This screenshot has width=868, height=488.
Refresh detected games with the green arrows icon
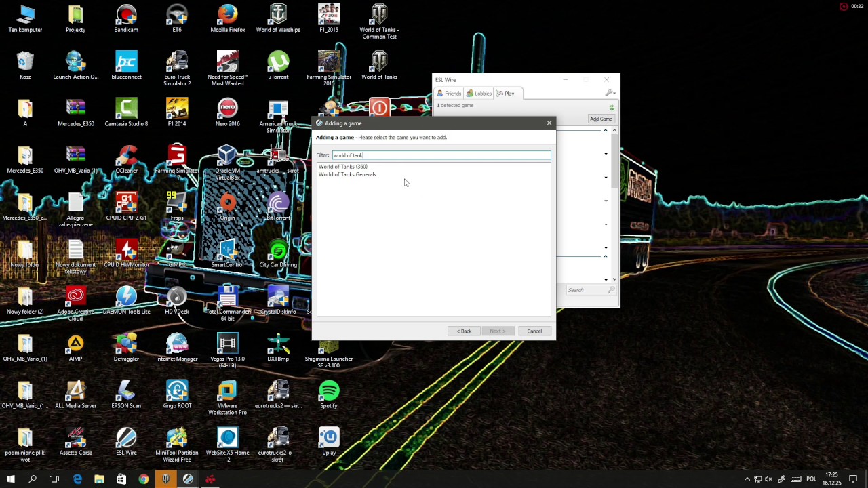(612, 107)
